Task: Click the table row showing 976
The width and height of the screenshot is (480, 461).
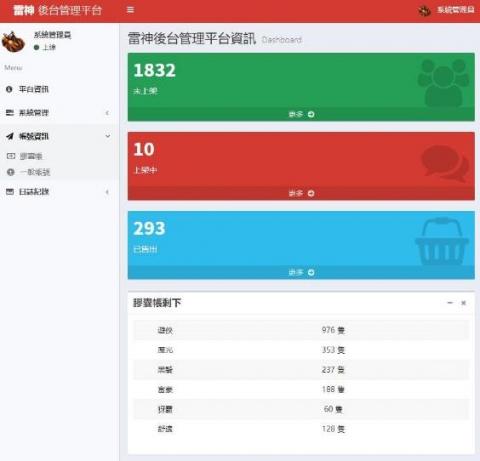Action: coord(301,330)
